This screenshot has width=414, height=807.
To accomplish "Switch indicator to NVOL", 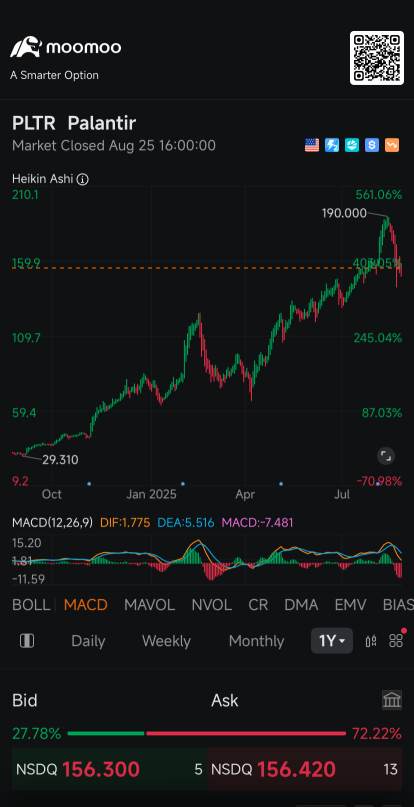I will (212, 605).
